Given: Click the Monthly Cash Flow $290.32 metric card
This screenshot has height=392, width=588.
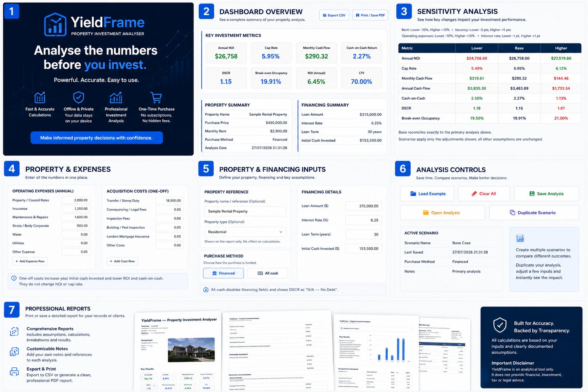Looking at the screenshot, I should [x=316, y=53].
